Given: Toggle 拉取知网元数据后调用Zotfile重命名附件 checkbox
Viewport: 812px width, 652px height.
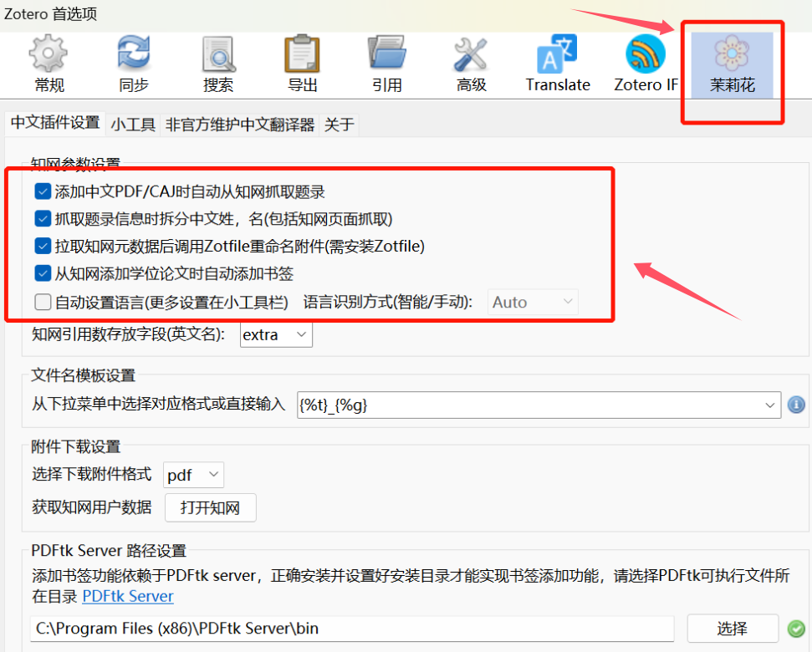Looking at the screenshot, I should click(x=43, y=246).
